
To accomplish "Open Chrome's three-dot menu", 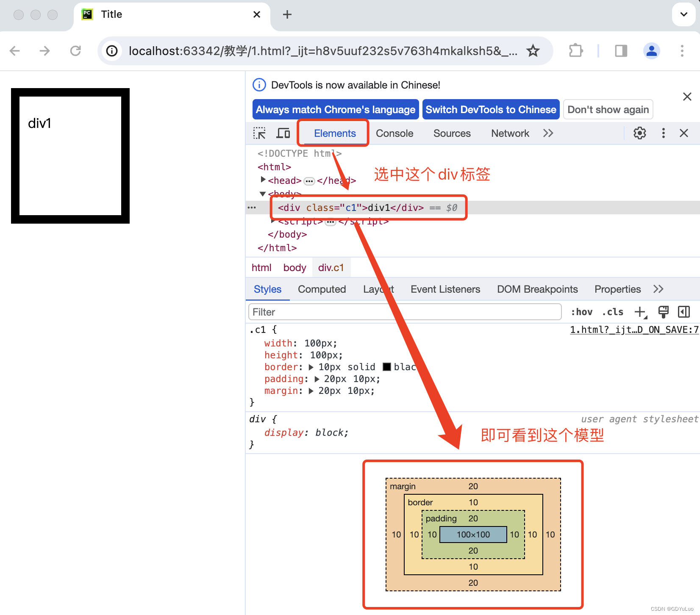I will (682, 51).
